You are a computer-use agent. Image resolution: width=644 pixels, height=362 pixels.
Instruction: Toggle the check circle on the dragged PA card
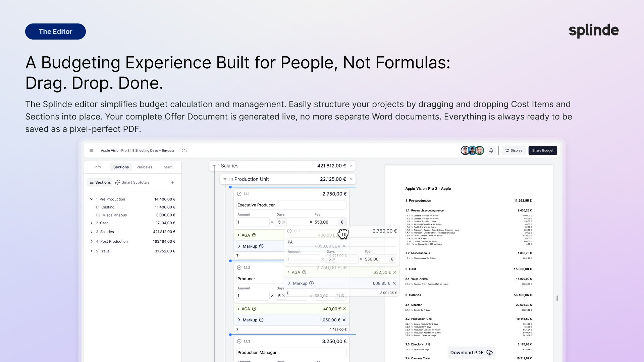tap(289, 231)
